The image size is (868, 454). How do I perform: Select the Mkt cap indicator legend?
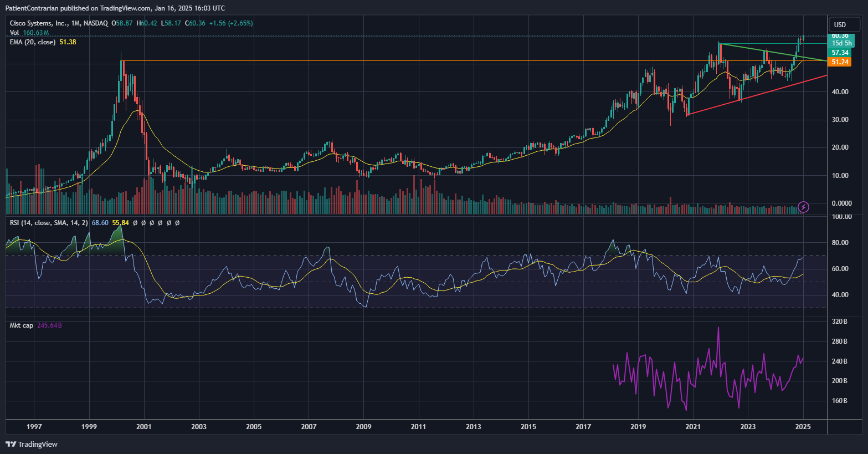tap(22, 325)
